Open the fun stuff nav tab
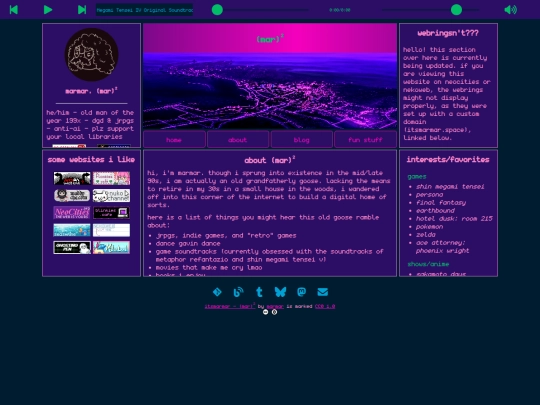Screen dimensions: 540x405 coord(365,140)
